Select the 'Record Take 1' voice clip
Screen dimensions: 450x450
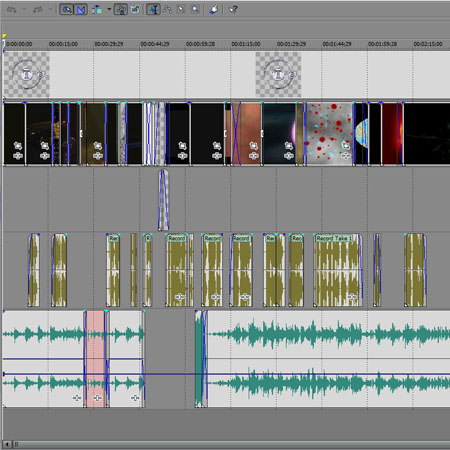(338, 270)
